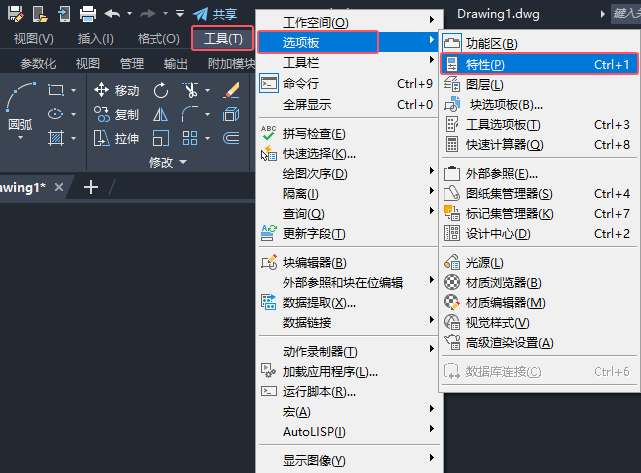Choose 特性(P) from the palettes submenu
This screenshot has height=473, width=641.
pyautogui.click(x=539, y=64)
